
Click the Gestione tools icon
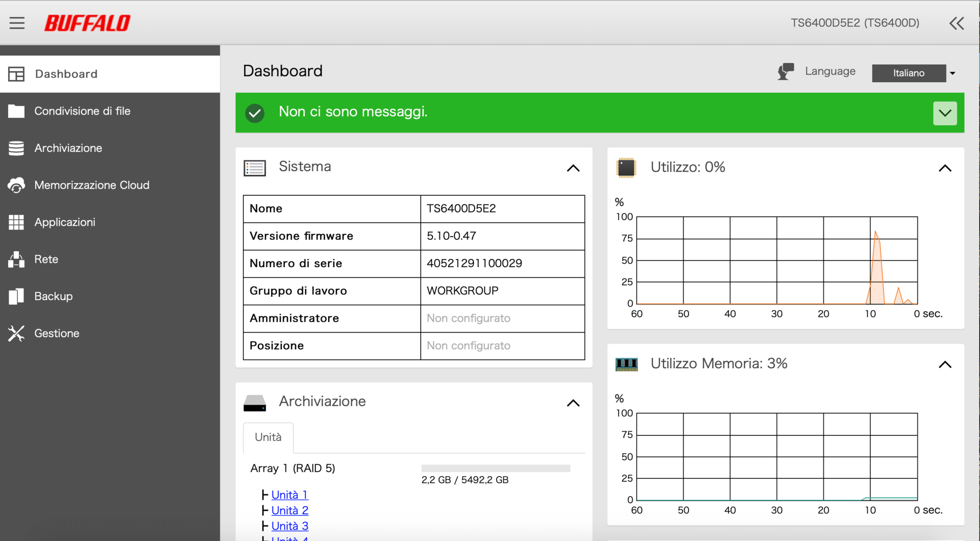[16, 333]
